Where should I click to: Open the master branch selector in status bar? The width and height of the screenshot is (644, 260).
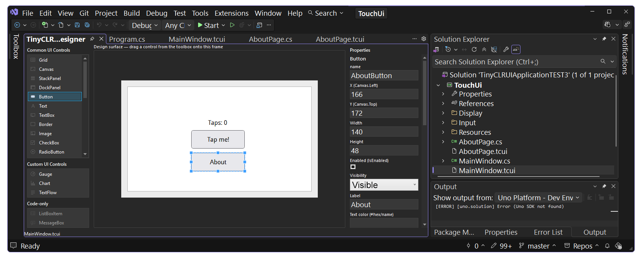pyautogui.click(x=538, y=246)
